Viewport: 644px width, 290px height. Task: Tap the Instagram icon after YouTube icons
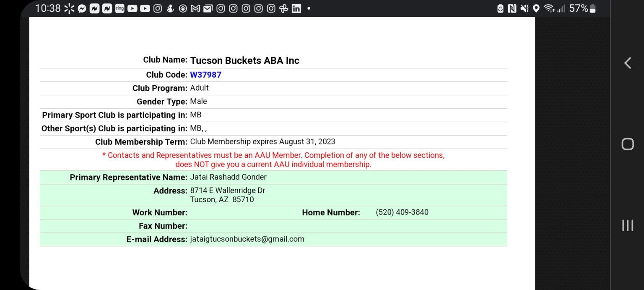(x=158, y=8)
